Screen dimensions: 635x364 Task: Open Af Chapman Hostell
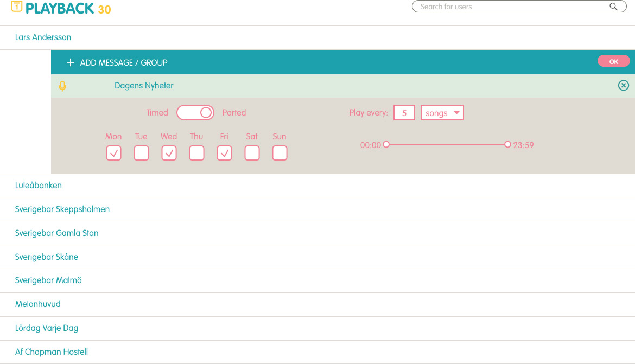(x=317, y=352)
